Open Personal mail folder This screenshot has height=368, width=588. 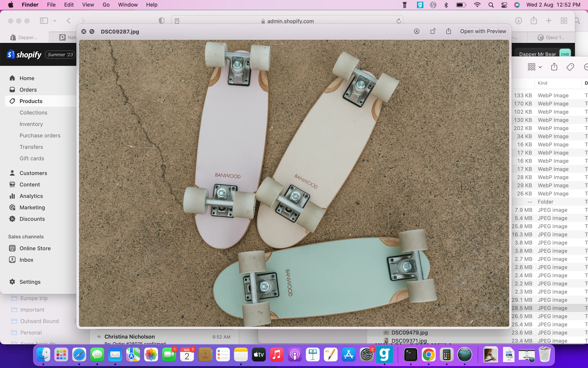click(x=31, y=332)
